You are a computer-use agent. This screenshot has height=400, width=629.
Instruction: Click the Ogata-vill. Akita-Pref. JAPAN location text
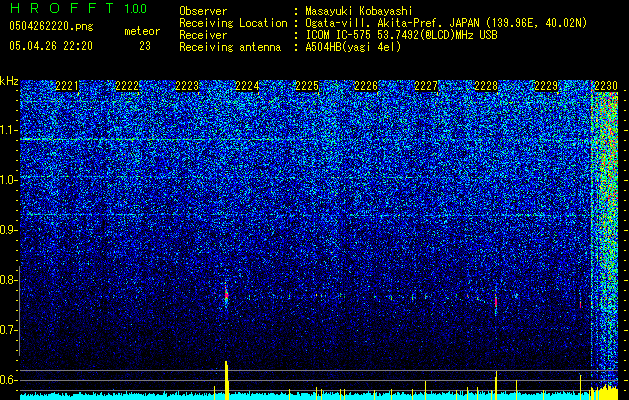point(446,23)
